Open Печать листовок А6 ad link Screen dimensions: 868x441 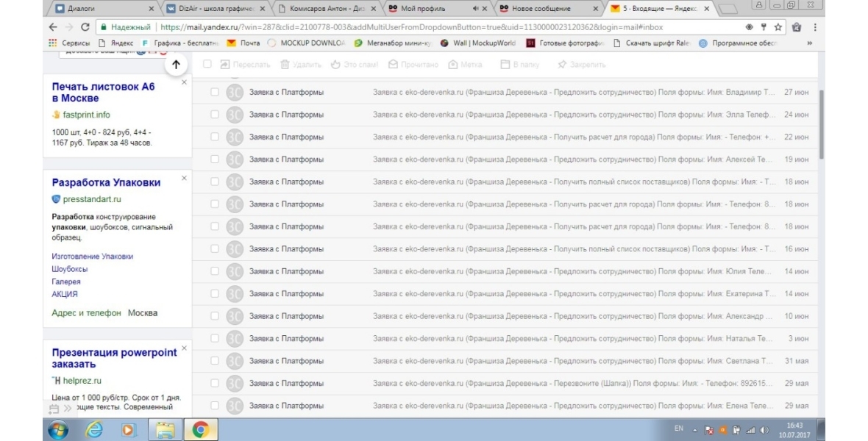[104, 93]
